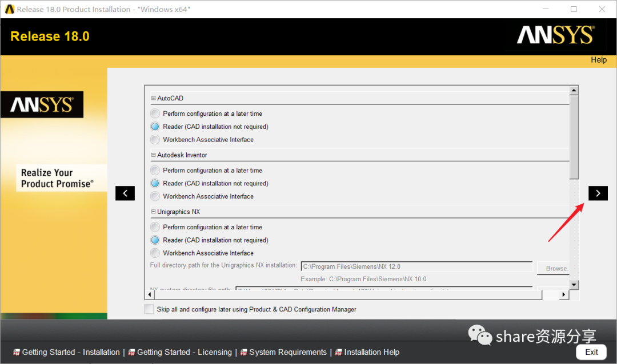
Task: Select Autodesk Inventor Workbench Associative Interface
Action: 155,196
